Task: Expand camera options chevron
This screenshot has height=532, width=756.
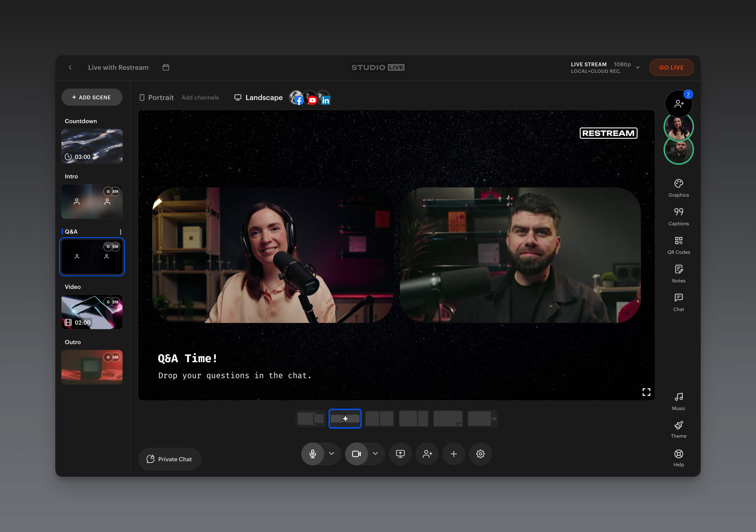Action: pyautogui.click(x=375, y=453)
